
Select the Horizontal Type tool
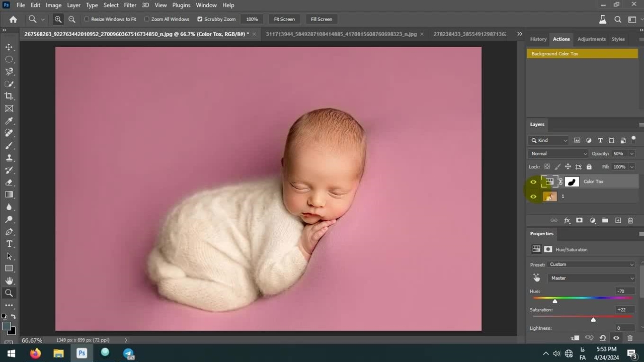9,244
